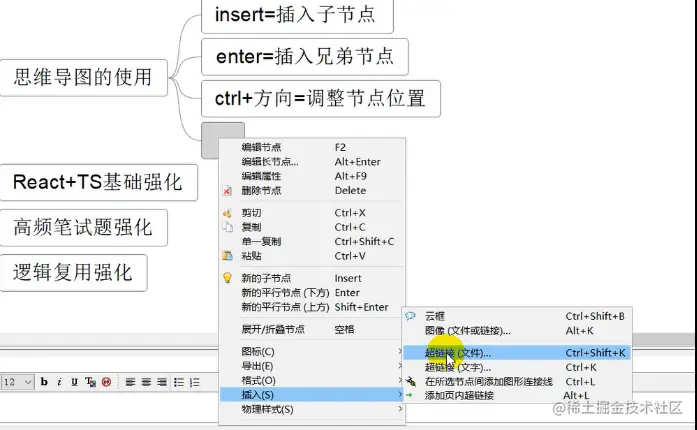Screen dimensions: 697x430
Task: Align note text right
Action: [x=162, y=382]
